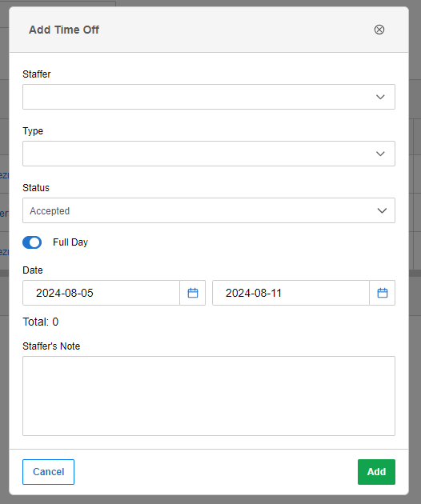Click the Full Day label text
The height and width of the screenshot is (504, 421).
(x=70, y=242)
